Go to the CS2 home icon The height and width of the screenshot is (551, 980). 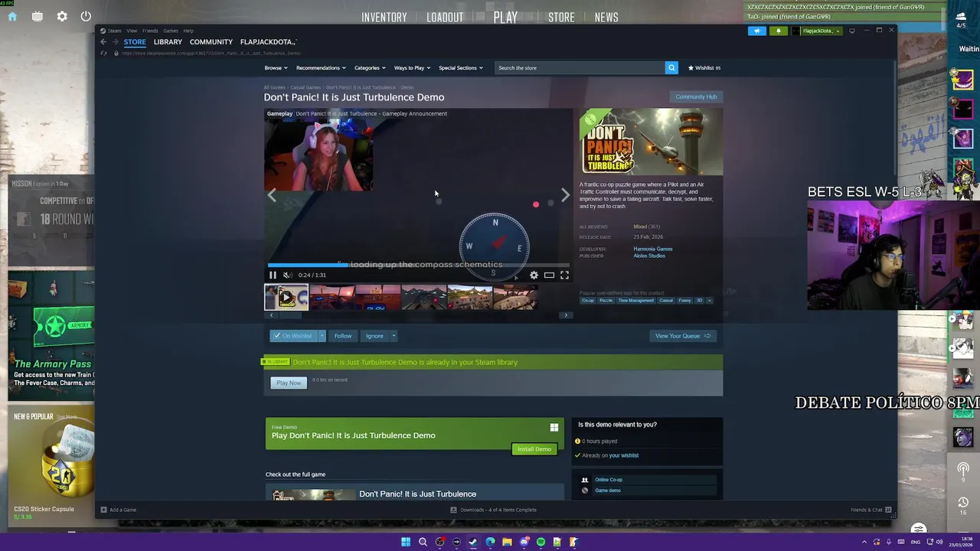[x=12, y=16]
